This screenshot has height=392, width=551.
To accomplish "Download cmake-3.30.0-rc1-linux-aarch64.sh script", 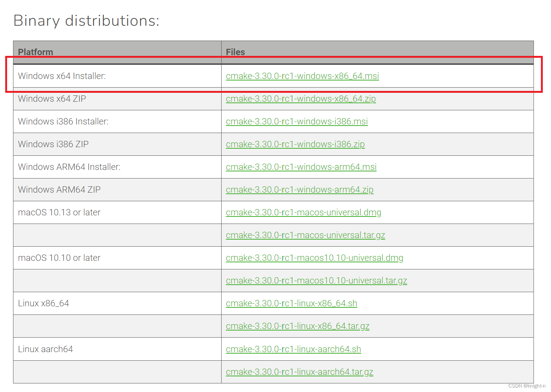I will tap(294, 349).
